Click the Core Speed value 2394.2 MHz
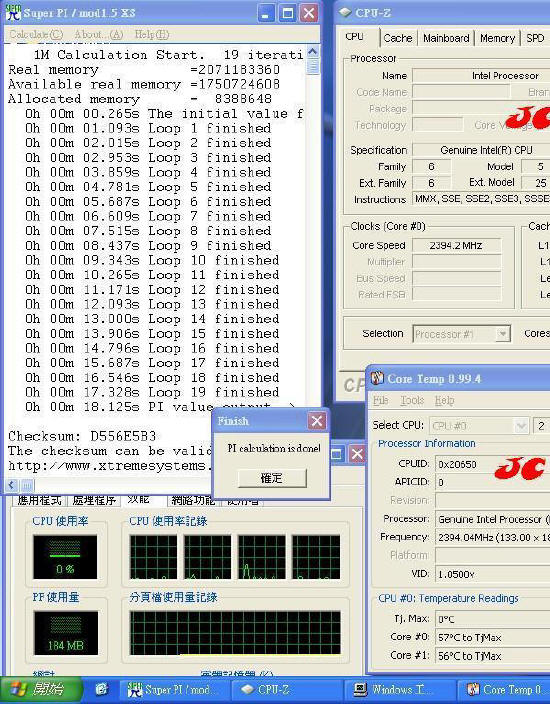This screenshot has height=704, width=550. pyautogui.click(x=456, y=246)
